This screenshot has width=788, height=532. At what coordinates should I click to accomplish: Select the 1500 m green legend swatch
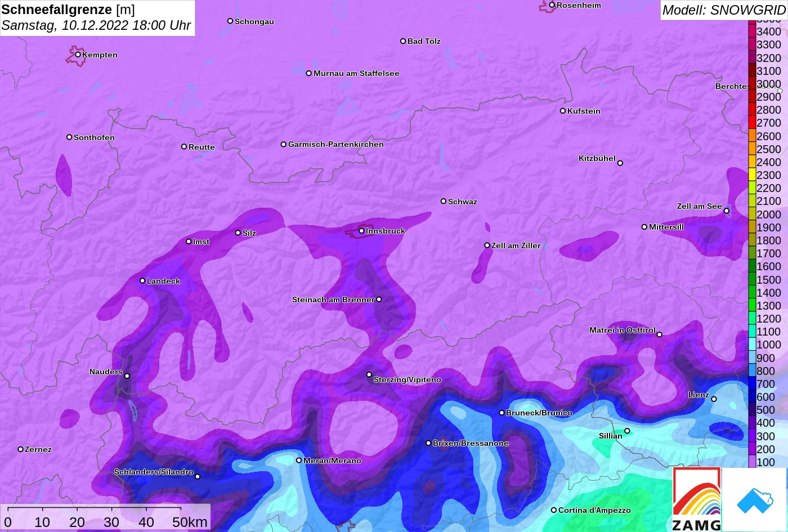coord(752,279)
